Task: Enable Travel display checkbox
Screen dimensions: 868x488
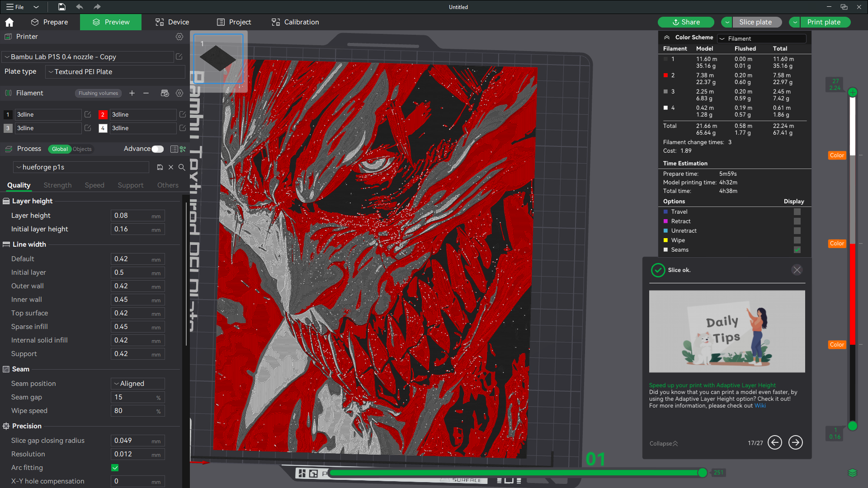Action: click(797, 211)
